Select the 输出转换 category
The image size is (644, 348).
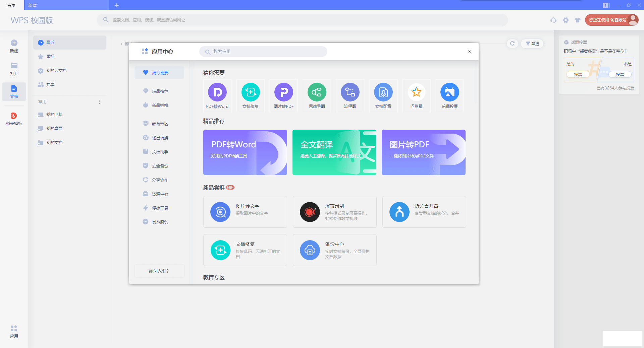(x=159, y=138)
